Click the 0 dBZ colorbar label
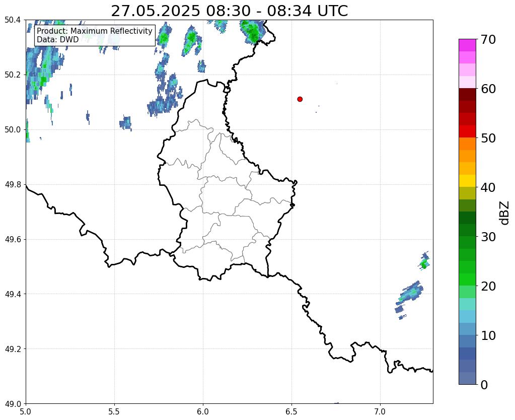The width and height of the screenshot is (515, 420). pyautogui.click(x=484, y=385)
